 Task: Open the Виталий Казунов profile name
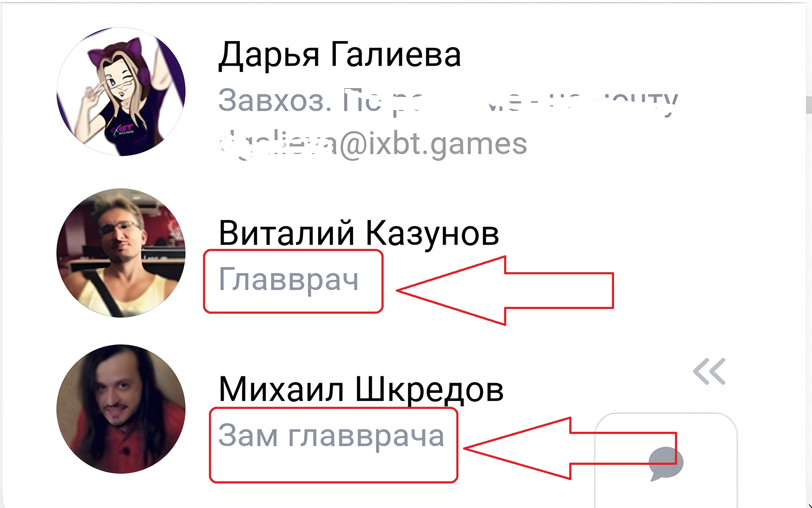[x=359, y=234]
